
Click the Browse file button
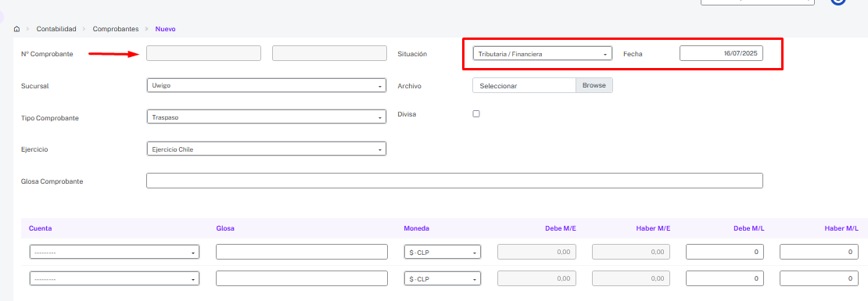(x=594, y=85)
